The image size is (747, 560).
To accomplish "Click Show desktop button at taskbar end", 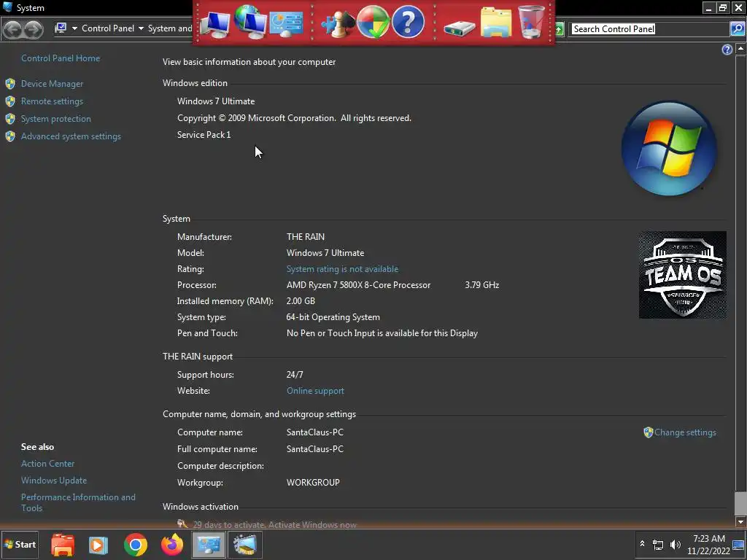I will [740, 545].
